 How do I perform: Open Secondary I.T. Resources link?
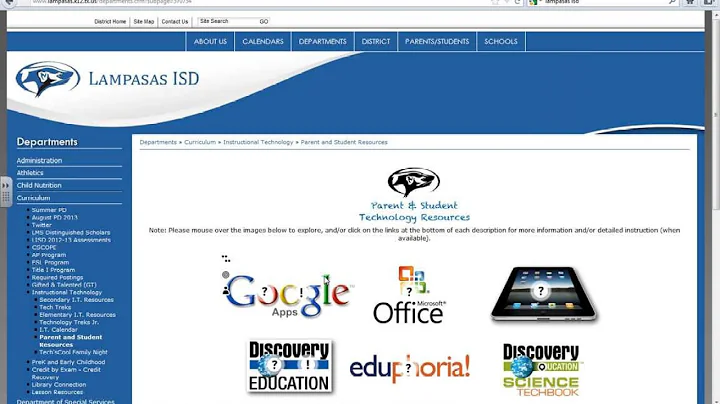(76, 300)
